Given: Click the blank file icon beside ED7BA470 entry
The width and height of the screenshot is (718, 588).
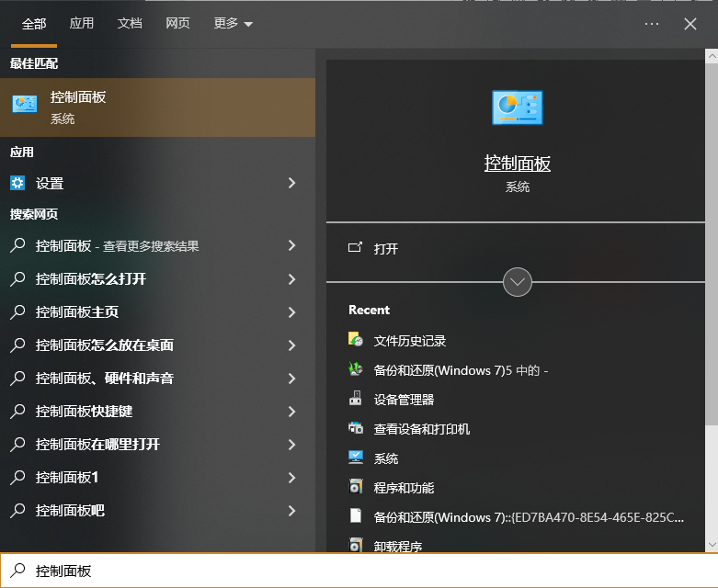Looking at the screenshot, I should pyautogui.click(x=356, y=515).
